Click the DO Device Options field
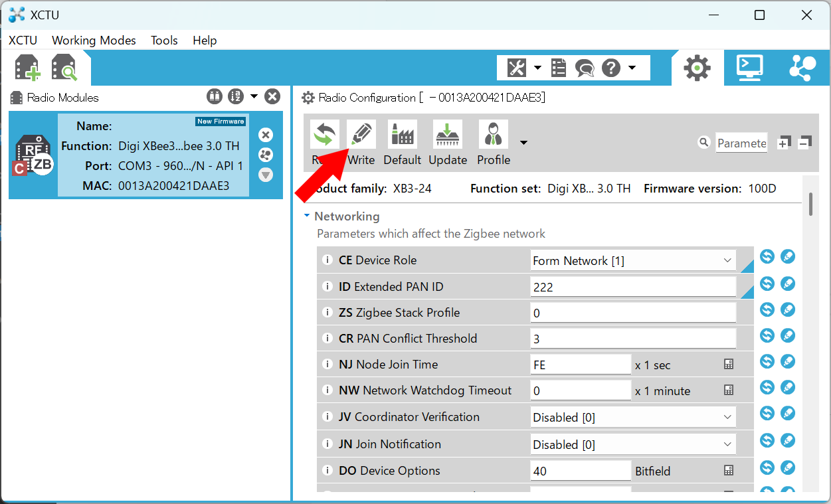Image resolution: width=831 pixels, height=504 pixels. pos(581,471)
